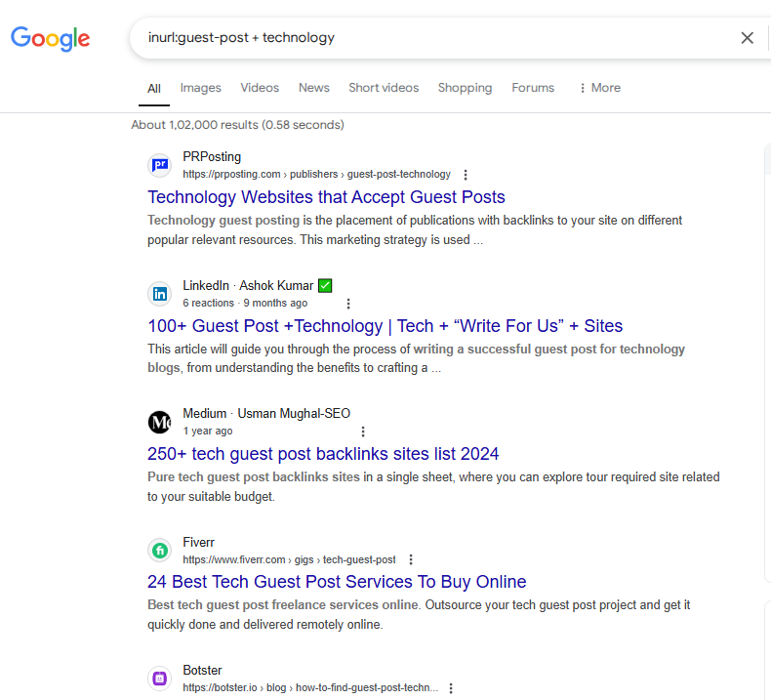Image resolution: width=771 pixels, height=700 pixels.
Task: Open three-dot menu for Fiverr result
Action: [x=411, y=559]
